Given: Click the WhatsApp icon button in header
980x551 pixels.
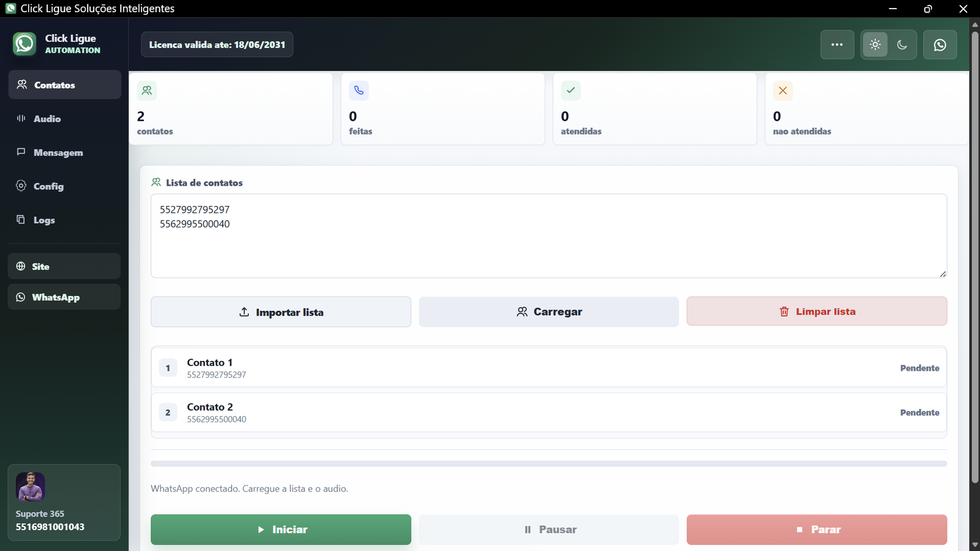Looking at the screenshot, I should tap(940, 45).
